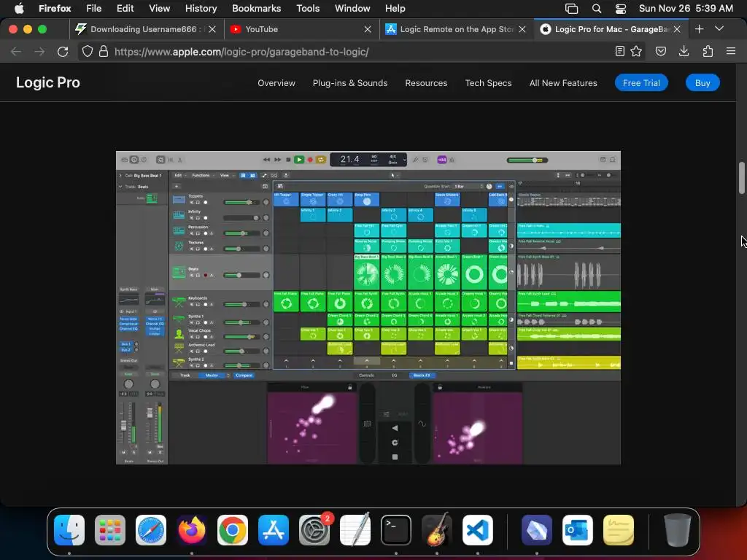Image resolution: width=747 pixels, height=560 pixels.
Task: Click the Free Trial button
Action: (641, 83)
